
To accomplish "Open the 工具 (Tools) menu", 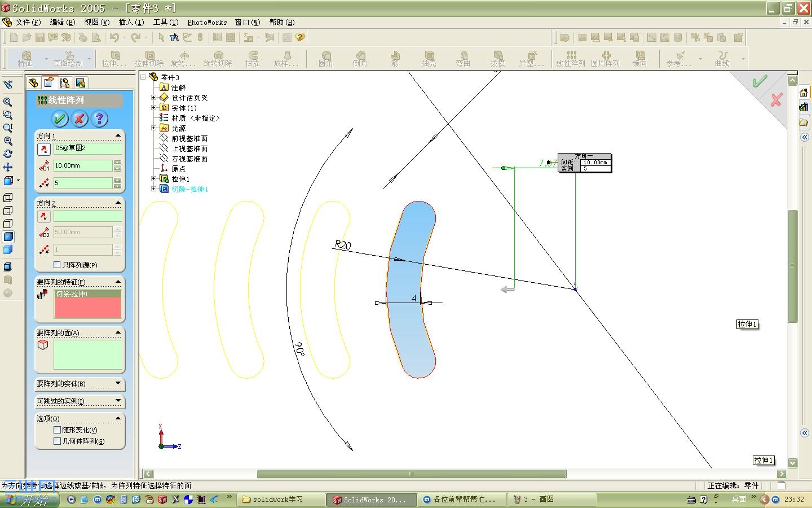I will tap(165, 22).
